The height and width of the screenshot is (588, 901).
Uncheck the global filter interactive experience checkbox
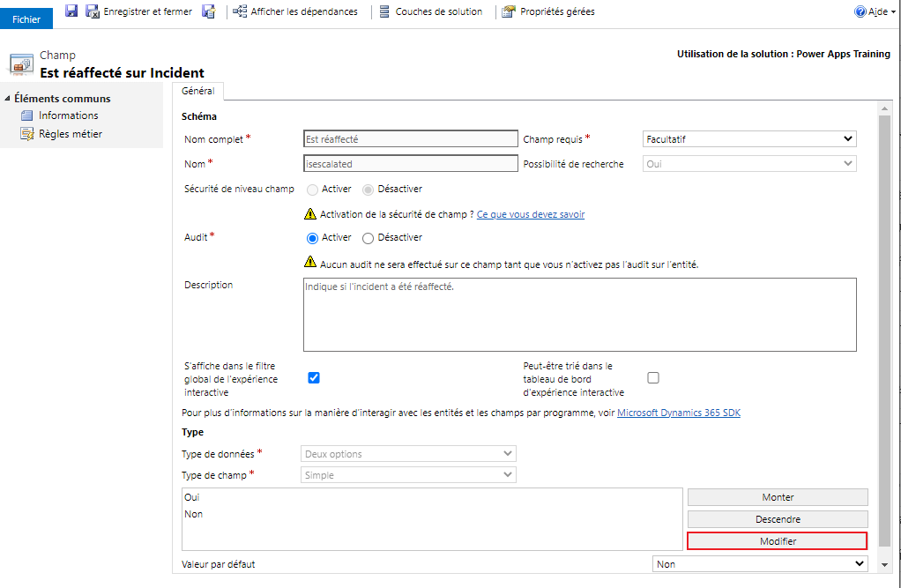click(314, 377)
